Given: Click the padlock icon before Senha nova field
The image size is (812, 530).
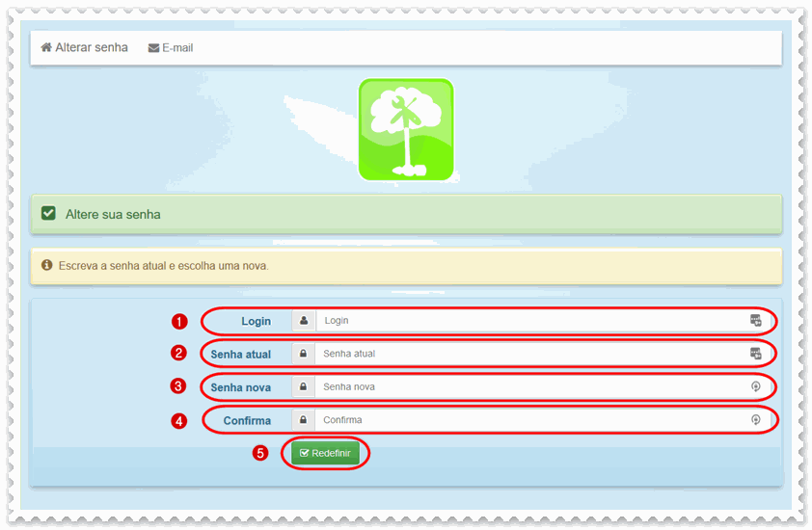Looking at the screenshot, I should click(x=304, y=387).
